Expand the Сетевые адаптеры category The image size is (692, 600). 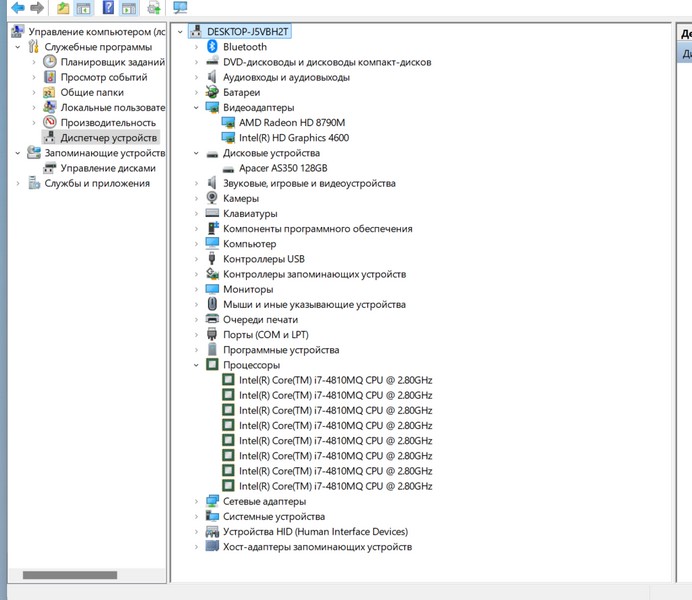point(197,502)
